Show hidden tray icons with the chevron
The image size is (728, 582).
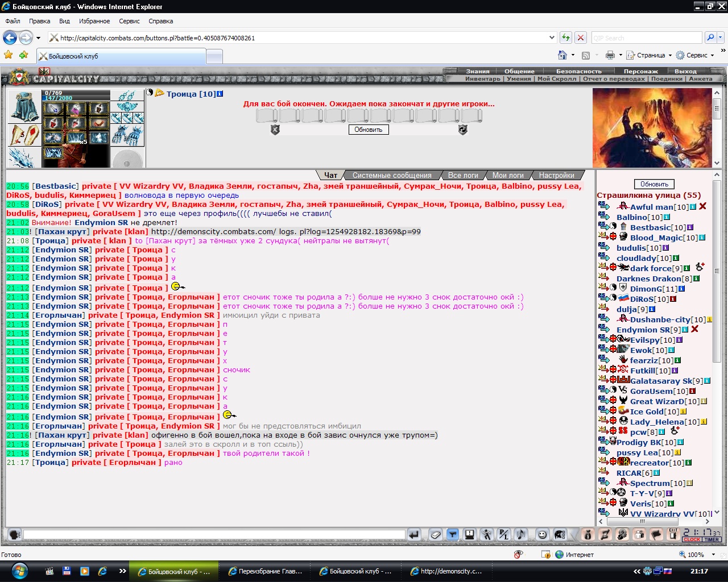637,571
